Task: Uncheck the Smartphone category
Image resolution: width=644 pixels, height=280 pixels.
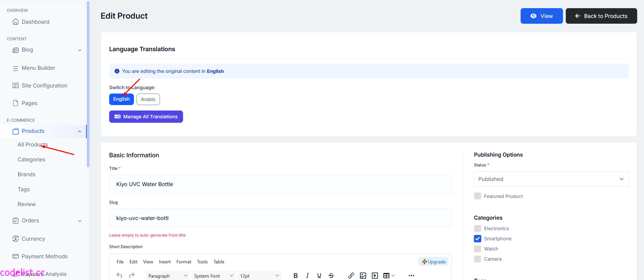Action: pyautogui.click(x=478, y=239)
